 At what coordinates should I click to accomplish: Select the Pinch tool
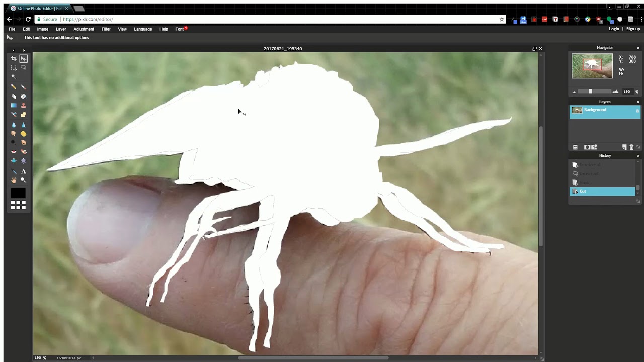tap(23, 161)
